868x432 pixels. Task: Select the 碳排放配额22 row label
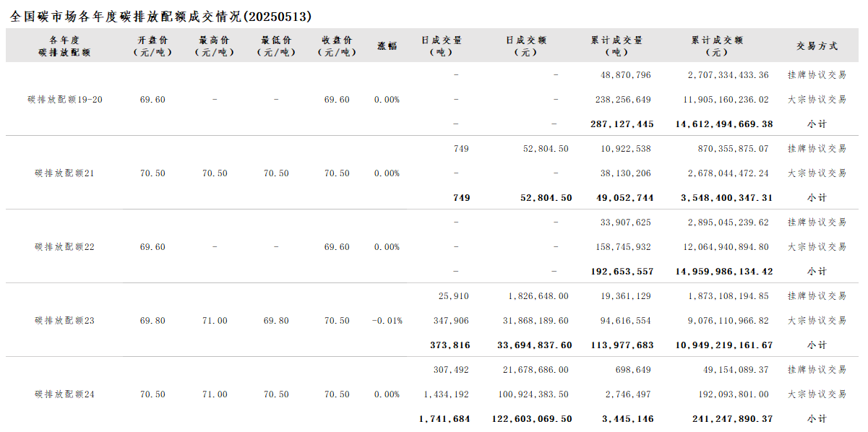[x=65, y=247]
